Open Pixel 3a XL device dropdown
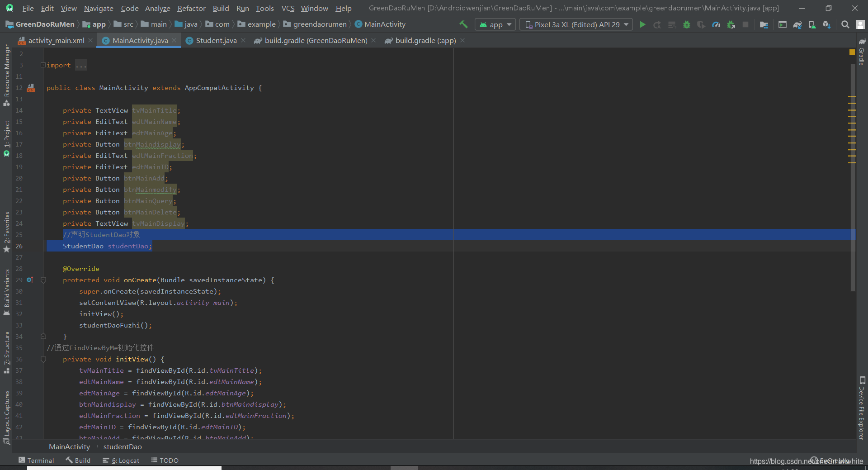The width and height of the screenshot is (868, 470). coord(576,24)
